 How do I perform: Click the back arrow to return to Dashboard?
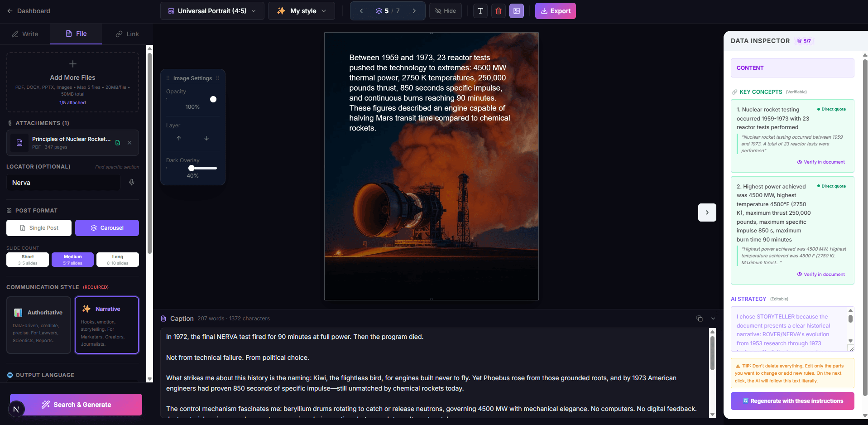pyautogui.click(x=10, y=10)
